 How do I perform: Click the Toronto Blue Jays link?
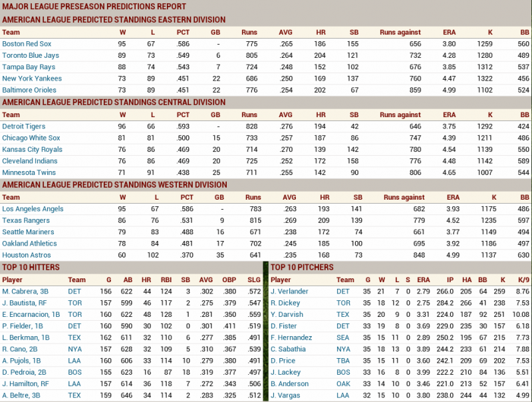(x=31, y=55)
